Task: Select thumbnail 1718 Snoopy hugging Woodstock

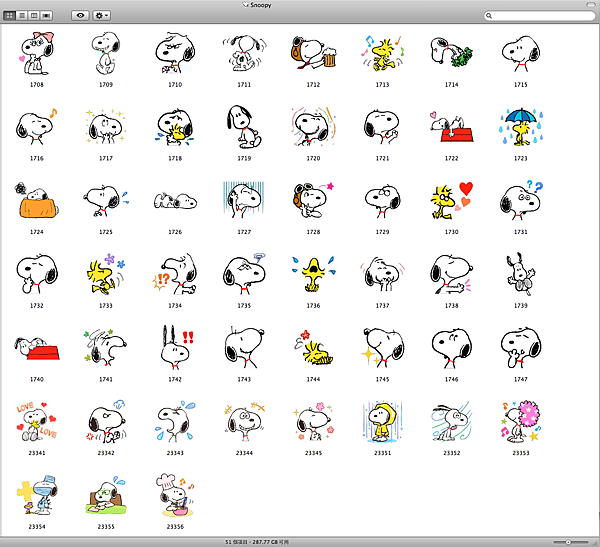Action: [x=175, y=127]
